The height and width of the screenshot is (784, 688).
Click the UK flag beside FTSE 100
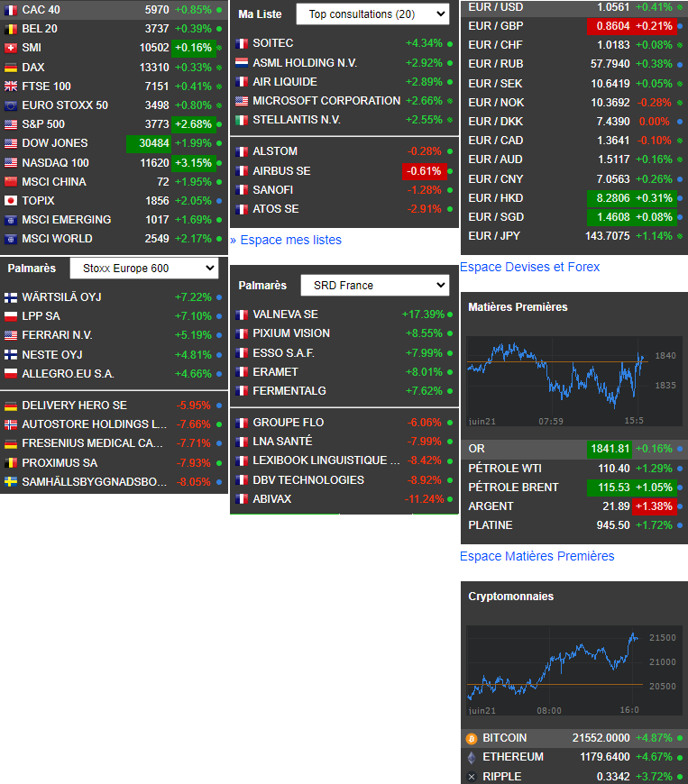[x=11, y=86]
